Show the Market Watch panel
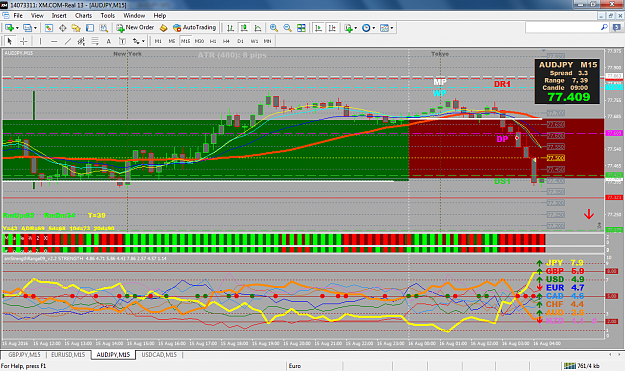 [49, 27]
